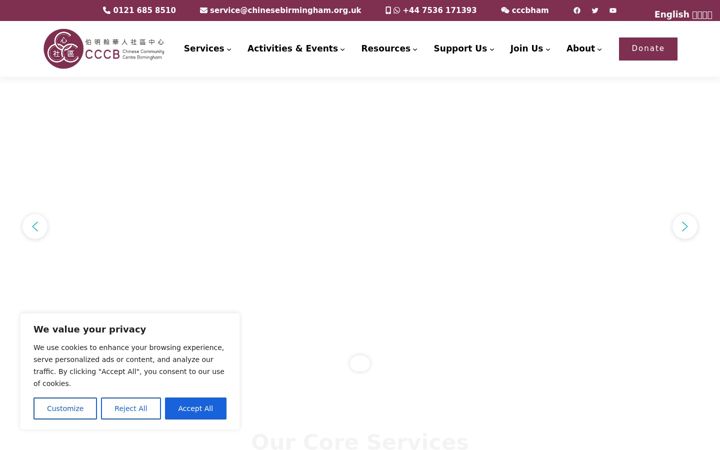
Task: Click the mobile phone icon in the top bar
Action: pos(388,10)
